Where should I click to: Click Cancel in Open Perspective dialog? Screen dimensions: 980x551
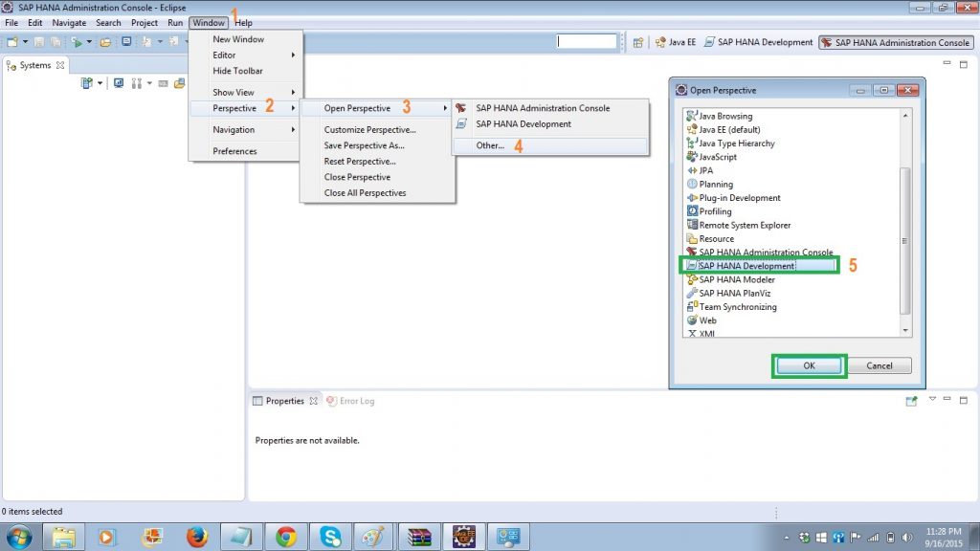tap(880, 365)
